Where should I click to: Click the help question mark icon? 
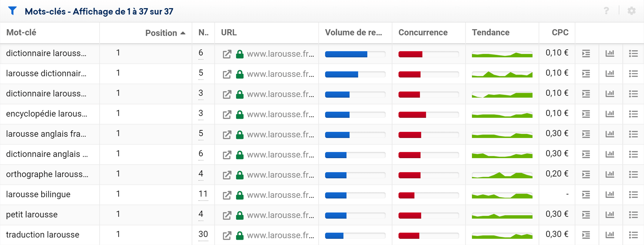pyautogui.click(x=606, y=11)
